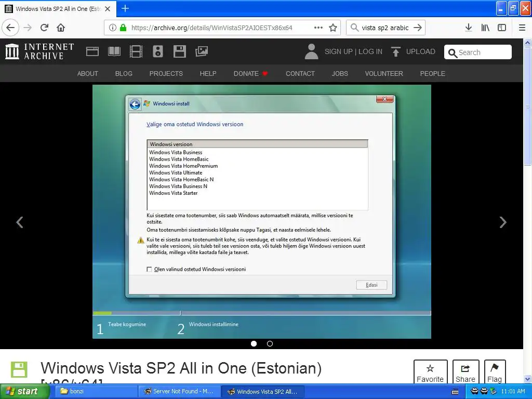Click the green floppy software item icon
Image resolution: width=532 pixels, height=399 pixels.
[19, 369]
